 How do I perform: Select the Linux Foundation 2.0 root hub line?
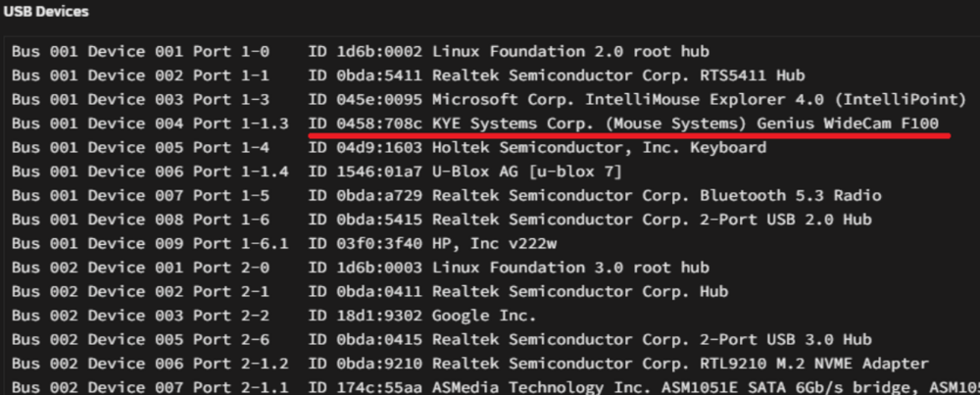pos(360,51)
